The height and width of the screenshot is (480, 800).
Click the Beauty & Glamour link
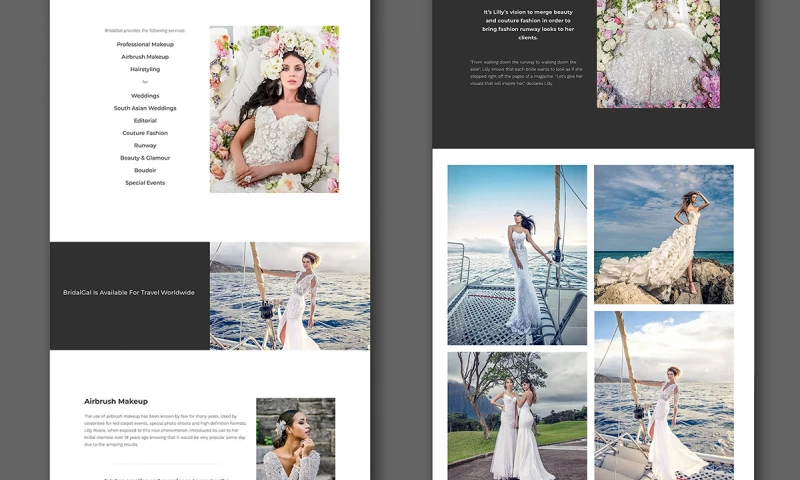145,158
